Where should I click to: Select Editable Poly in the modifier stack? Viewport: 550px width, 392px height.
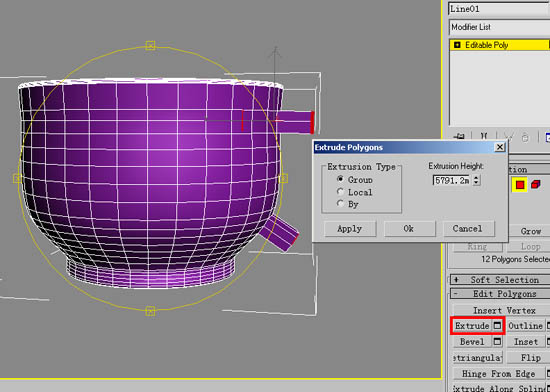499,45
